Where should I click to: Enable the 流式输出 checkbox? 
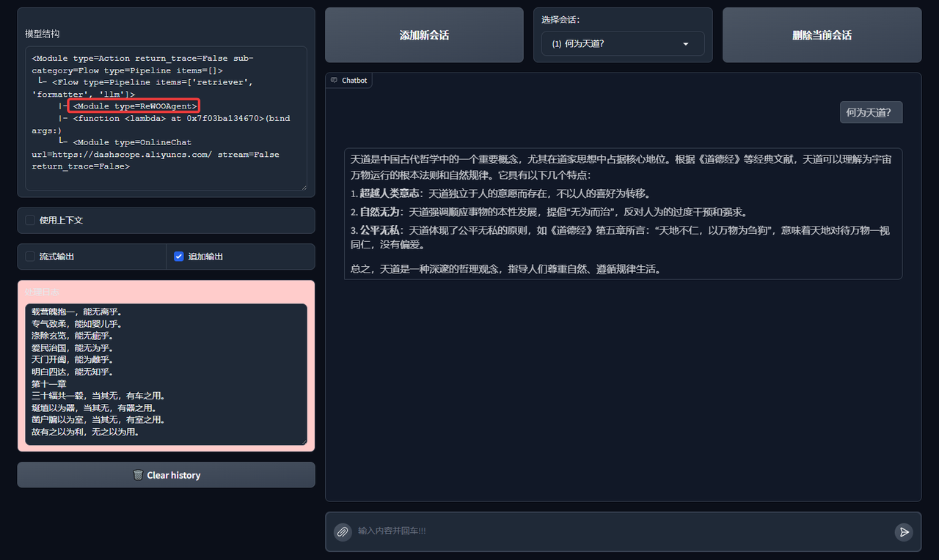[30, 257]
